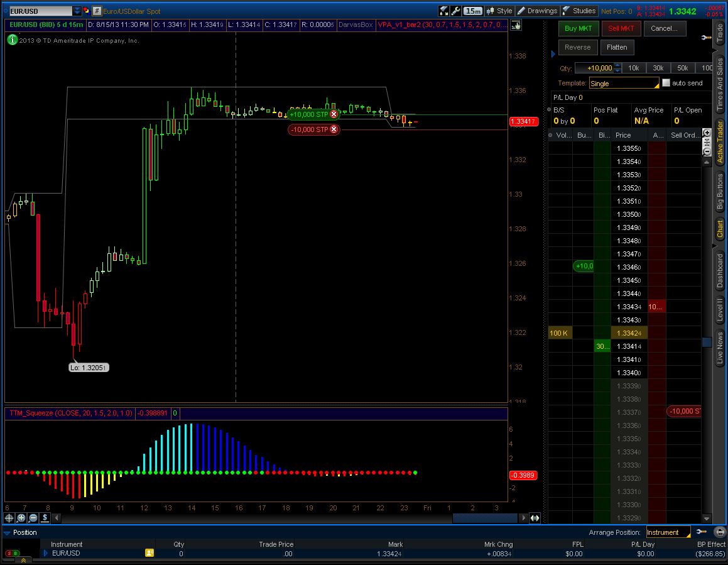Image resolution: width=728 pixels, height=565 pixels.
Task: Click the wrench icon in Position section header
Action: click(702, 532)
